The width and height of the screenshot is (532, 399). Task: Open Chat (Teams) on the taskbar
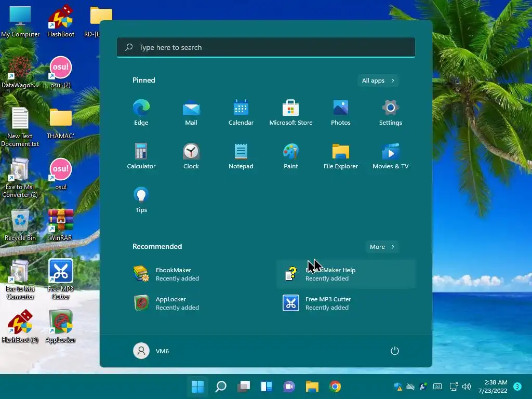point(289,387)
